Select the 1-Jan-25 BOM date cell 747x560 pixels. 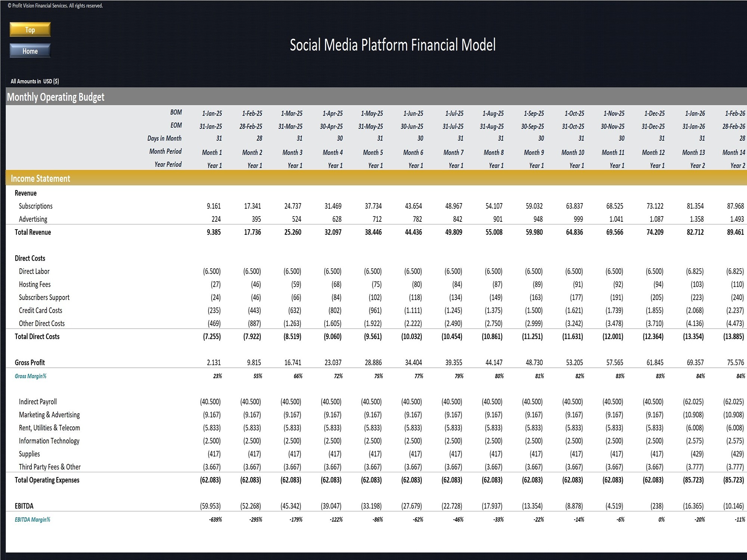pos(212,113)
